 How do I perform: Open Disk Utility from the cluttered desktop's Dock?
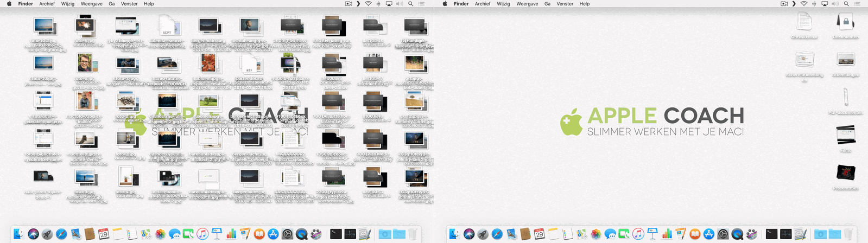364,234
